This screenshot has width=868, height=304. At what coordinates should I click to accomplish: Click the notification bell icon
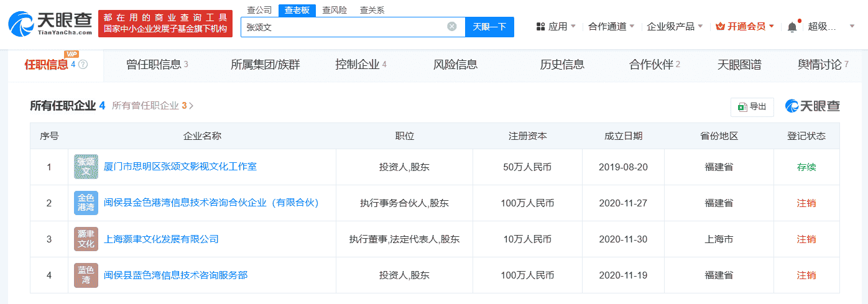point(792,27)
